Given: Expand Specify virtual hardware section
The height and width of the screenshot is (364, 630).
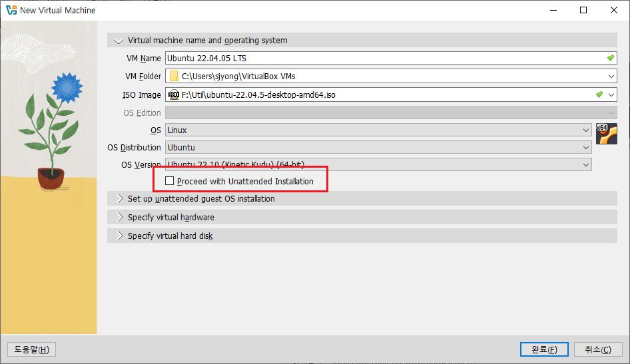Looking at the screenshot, I should point(362,217).
